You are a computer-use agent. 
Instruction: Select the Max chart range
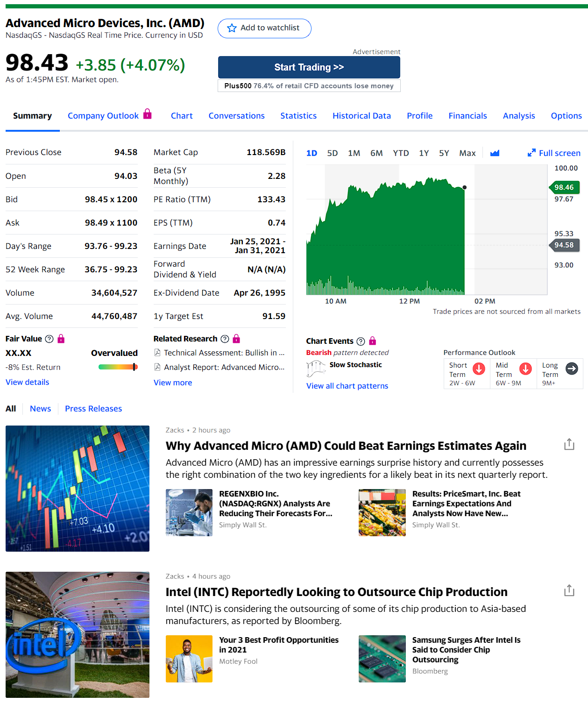tap(467, 153)
